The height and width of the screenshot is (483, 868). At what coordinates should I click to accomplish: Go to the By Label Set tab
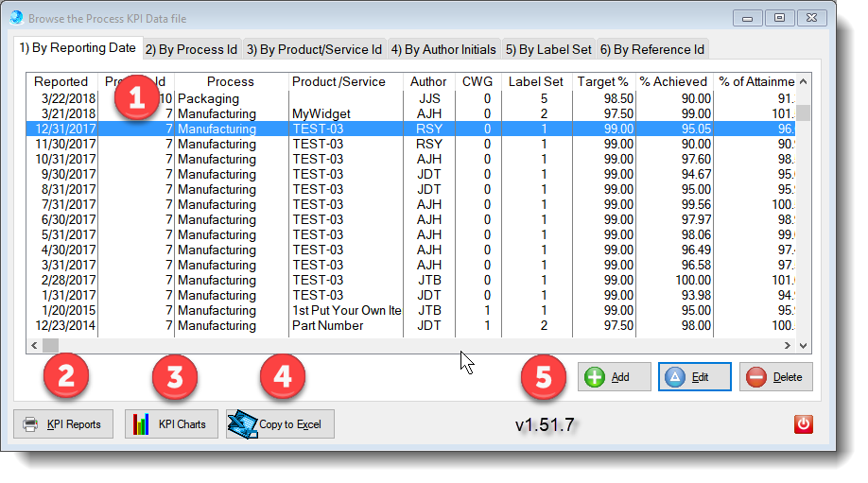click(547, 49)
